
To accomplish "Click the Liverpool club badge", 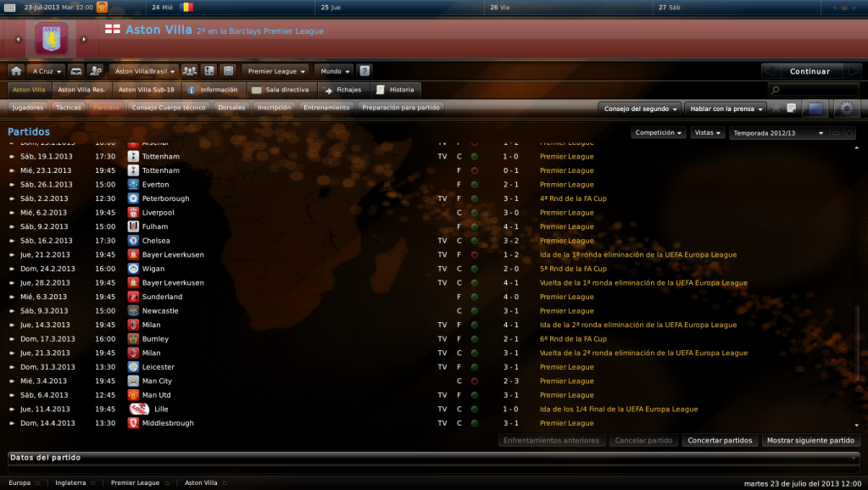I will [x=133, y=213].
